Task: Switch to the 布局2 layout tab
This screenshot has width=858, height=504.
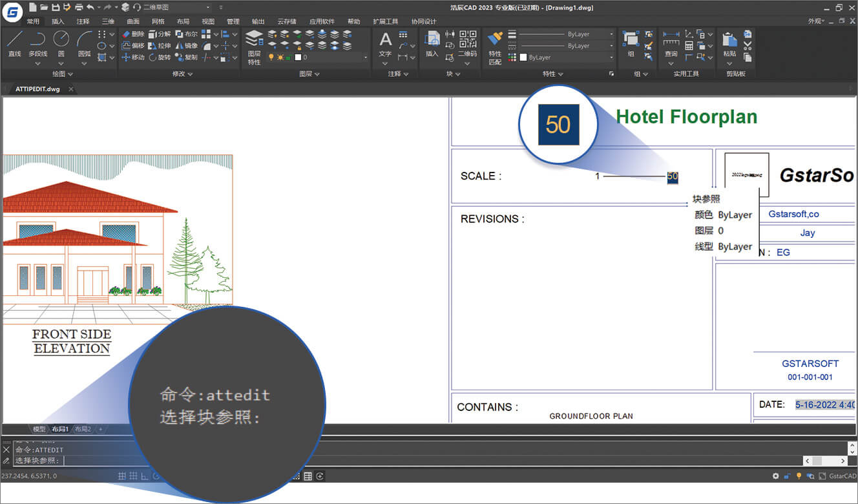Action: (82, 429)
